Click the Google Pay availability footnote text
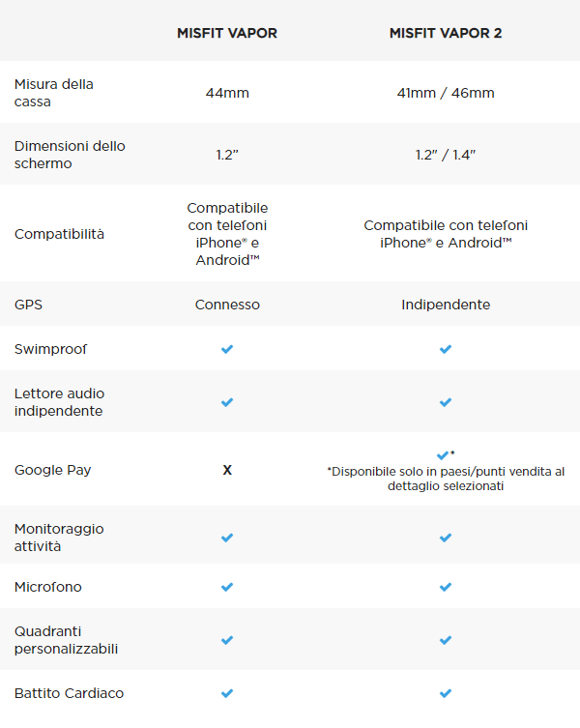 point(446,479)
